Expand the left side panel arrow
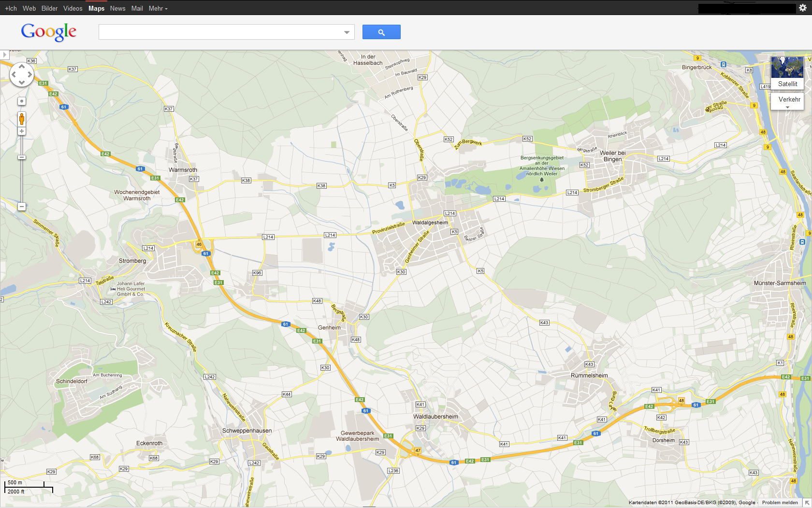 tap(4, 54)
